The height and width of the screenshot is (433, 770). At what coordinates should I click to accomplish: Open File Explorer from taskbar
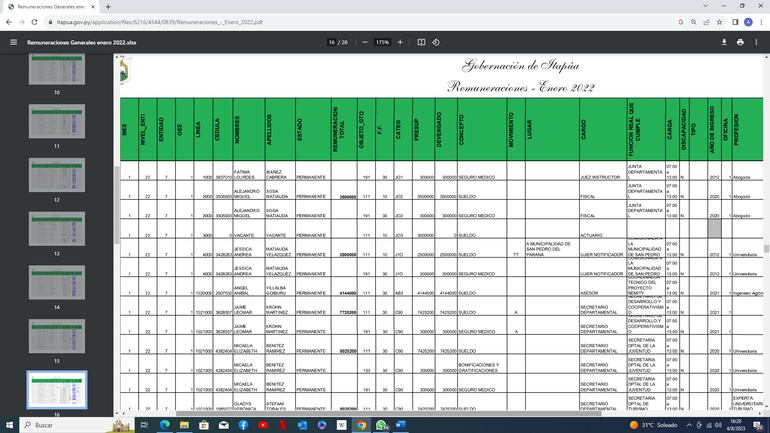pos(184,425)
